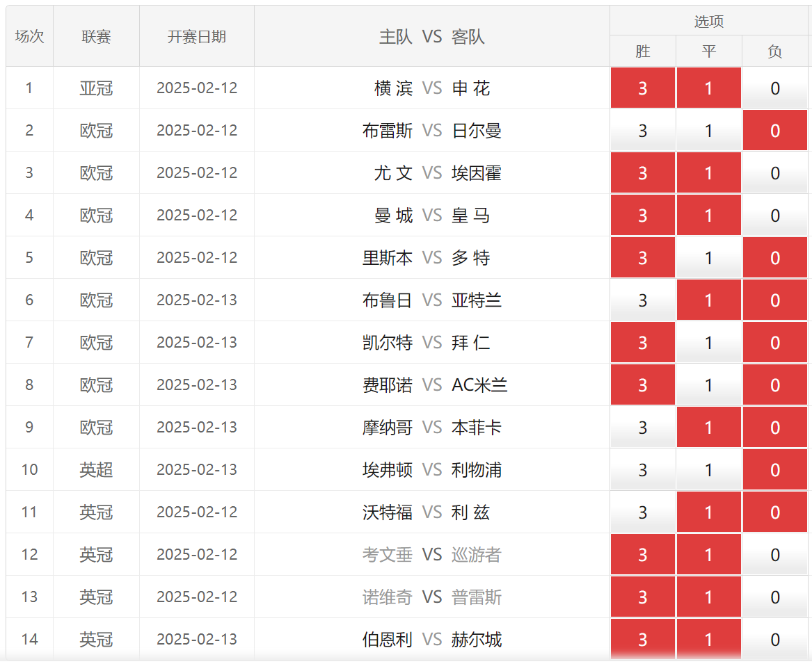Select loss (0) for 横滨 vs 申花
The width and height of the screenshot is (812, 664).
click(774, 88)
